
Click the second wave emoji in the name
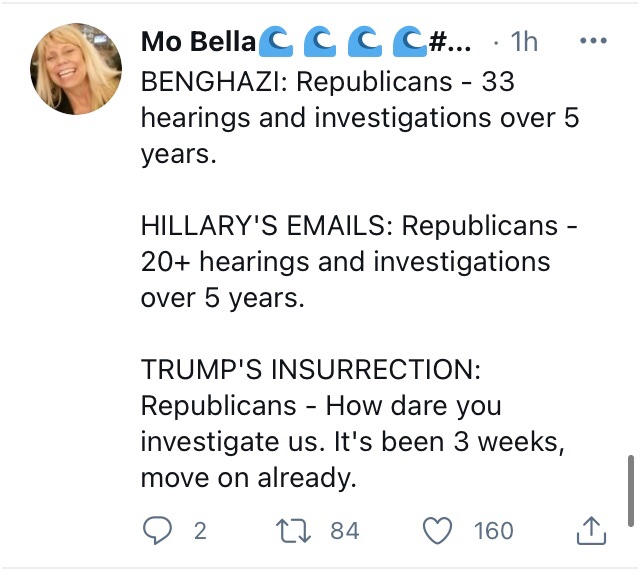(x=320, y=42)
